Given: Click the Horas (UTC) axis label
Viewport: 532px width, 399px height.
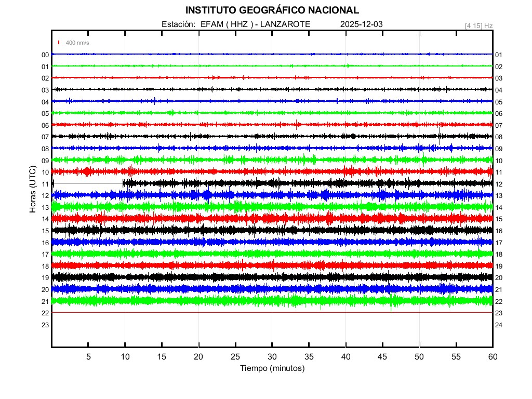Looking at the screenshot, I should pos(32,190).
